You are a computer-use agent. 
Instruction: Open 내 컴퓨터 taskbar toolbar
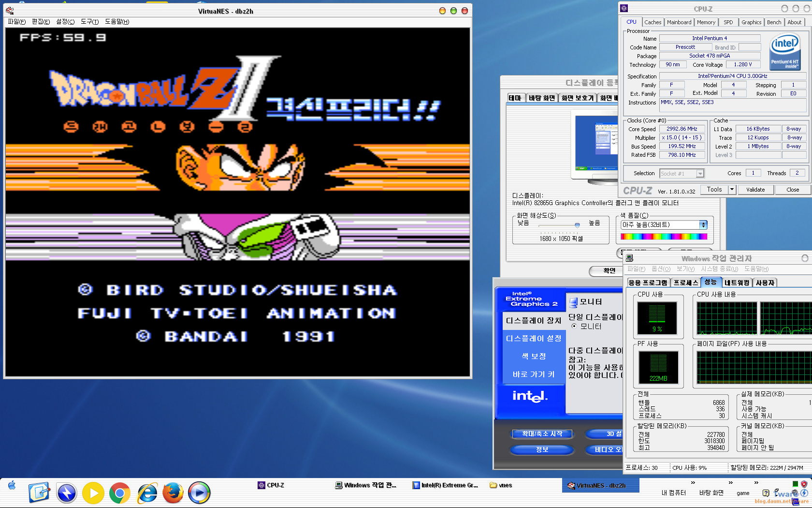[x=674, y=493]
